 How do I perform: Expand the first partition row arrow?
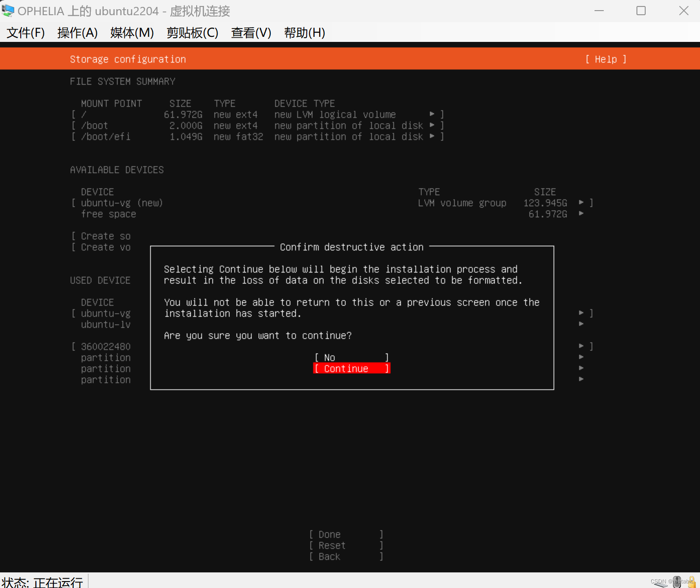pyautogui.click(x=581, y=357)
